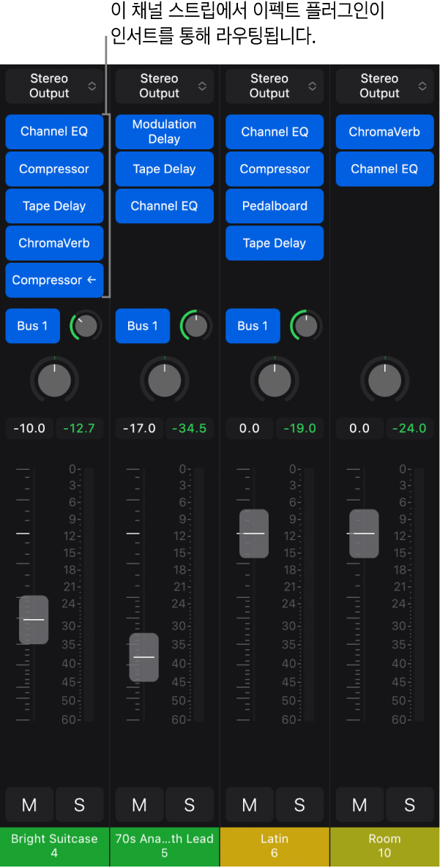Screen dimensions: 440x868
Task: Click -12.7 peak level display
Action: (x=79, y=428)
